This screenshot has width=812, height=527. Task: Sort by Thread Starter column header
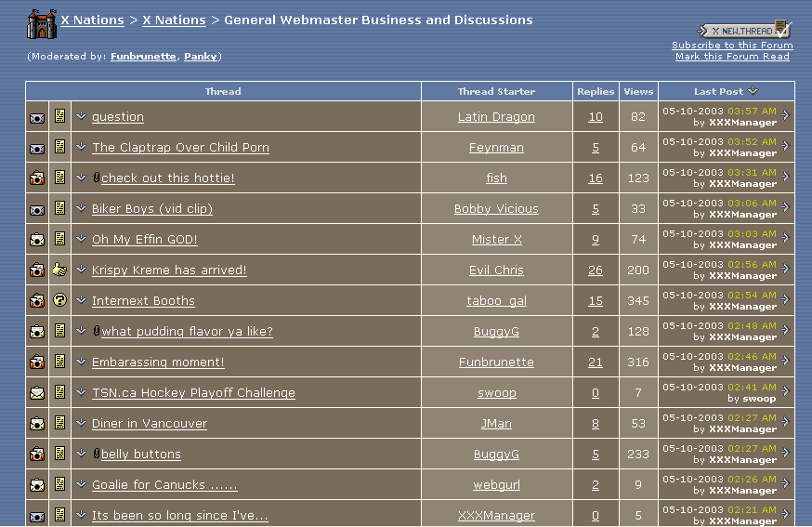[x=496, y=91]
